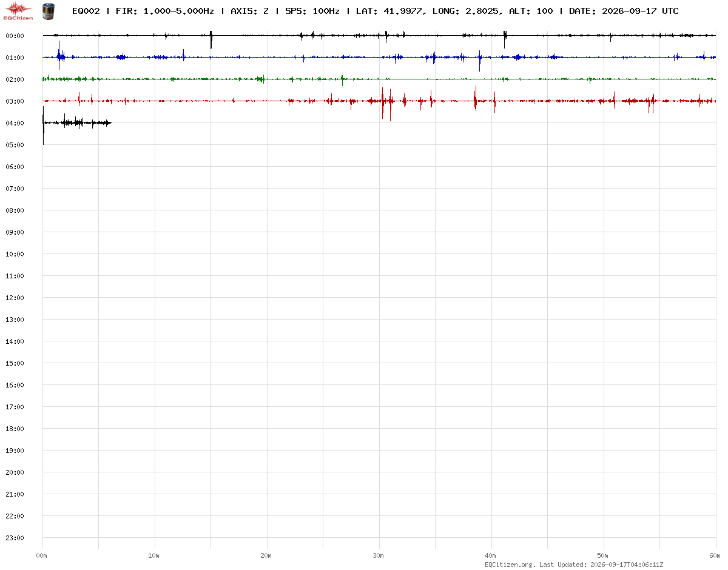Click the 50m time axis tick label
This screenshot has width=728, height=570.
tap(603, 555)
